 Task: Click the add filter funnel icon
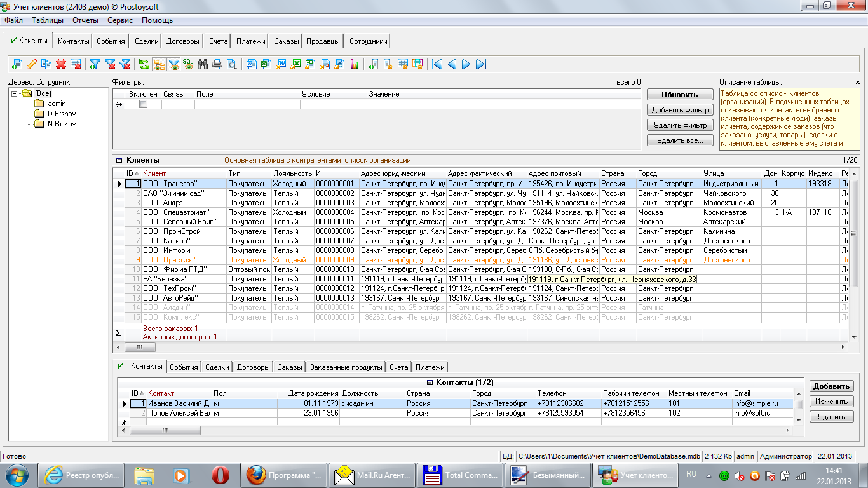click(95, 64)
